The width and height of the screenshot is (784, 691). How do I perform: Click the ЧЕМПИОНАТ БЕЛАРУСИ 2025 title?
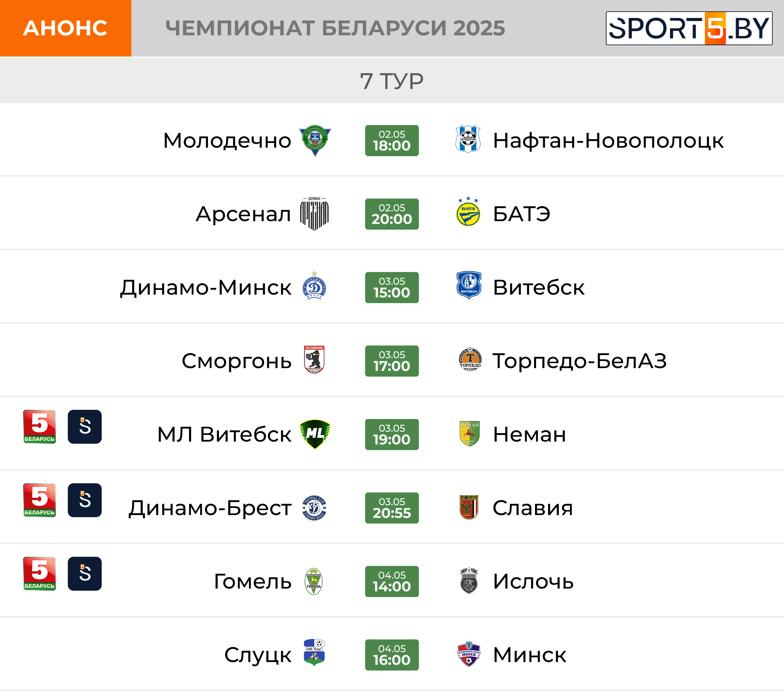point(335,28)
